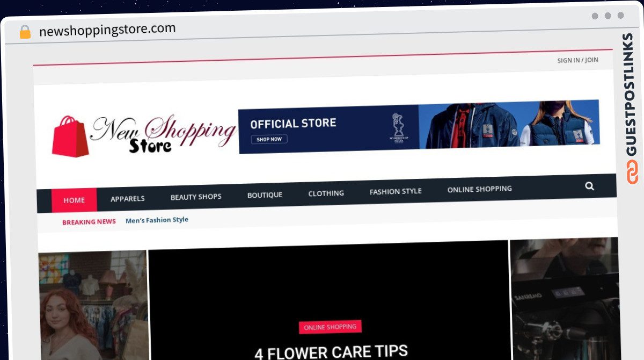This screenshot has width=644, height=360.
Task: Open the Online Shopping menu item
Action: (x=479, y=189)
